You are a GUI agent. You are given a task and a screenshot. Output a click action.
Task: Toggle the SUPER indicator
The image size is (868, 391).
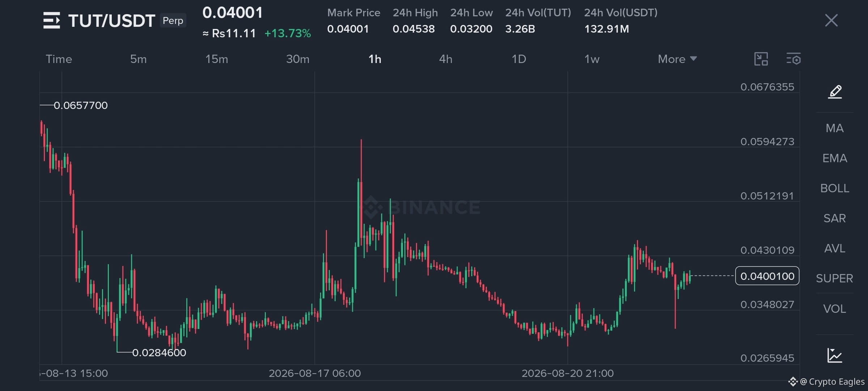click(x=835, y=278)
